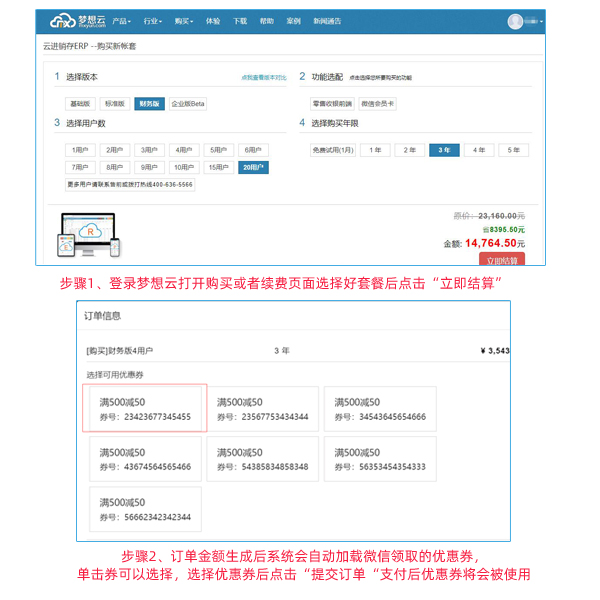This screenshot has width=600, height=600.
Task: Click the order price ¥ 3,543
Action: pos(495,351)
